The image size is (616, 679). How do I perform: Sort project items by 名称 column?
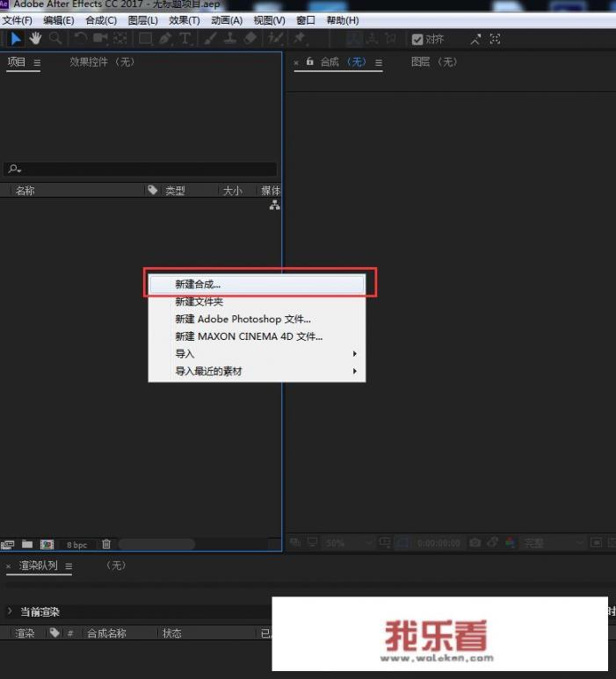click(x=25, y=191)
